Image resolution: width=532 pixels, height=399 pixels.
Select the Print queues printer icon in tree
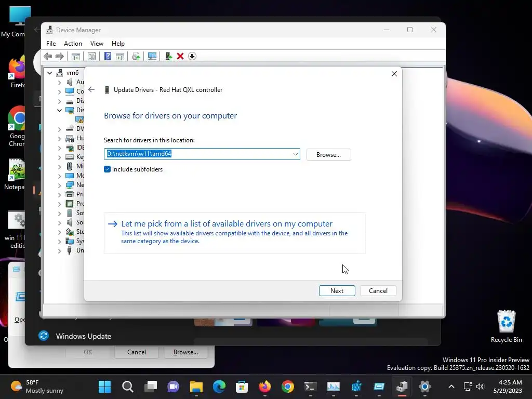[x=70, y=194]
